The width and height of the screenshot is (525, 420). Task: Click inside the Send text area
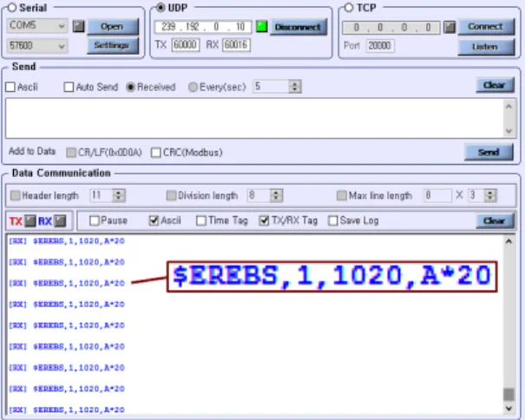coord(255,118)
